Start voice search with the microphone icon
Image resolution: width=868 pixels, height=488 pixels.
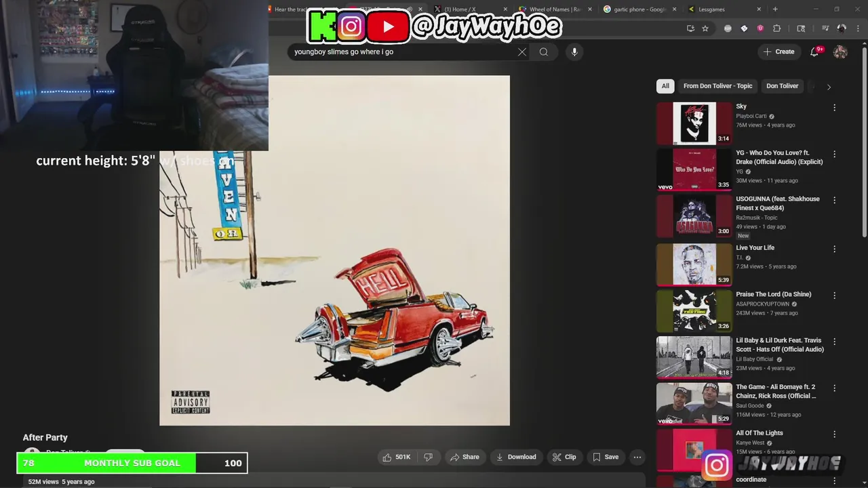click(574, 52)
